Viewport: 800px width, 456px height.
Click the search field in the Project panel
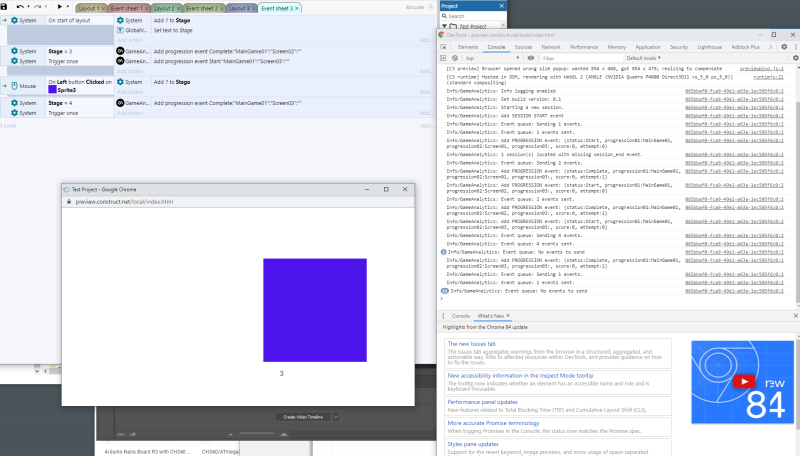473,16
